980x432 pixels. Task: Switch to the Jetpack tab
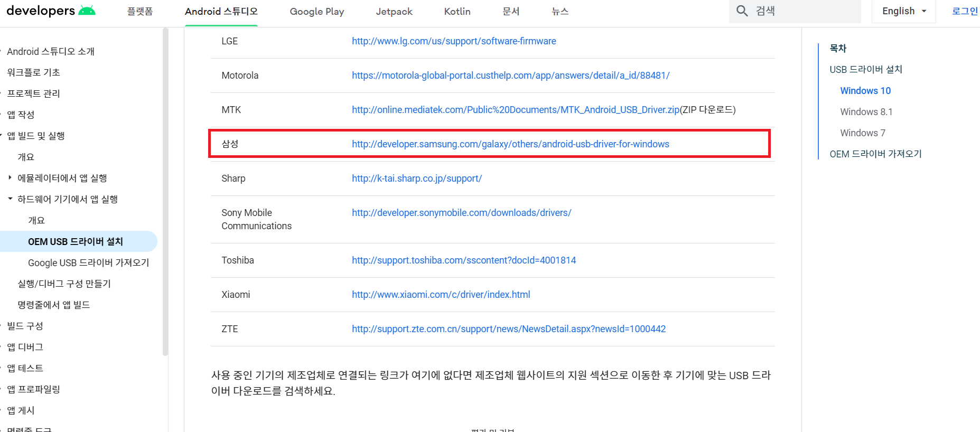click(394, 12)
